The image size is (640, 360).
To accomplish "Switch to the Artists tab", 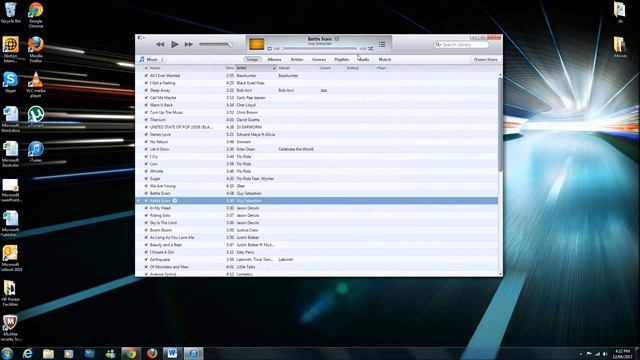I will click(297, 60).
